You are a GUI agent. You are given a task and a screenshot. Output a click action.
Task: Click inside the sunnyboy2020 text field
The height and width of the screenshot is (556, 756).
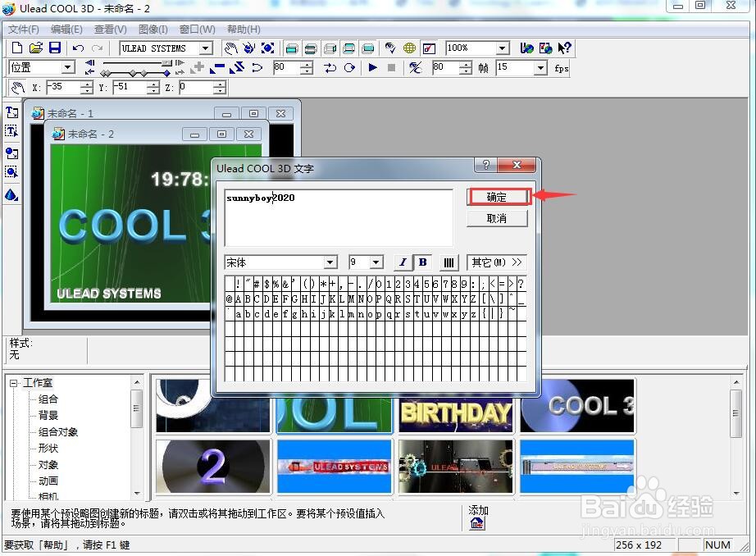point(339,217)
